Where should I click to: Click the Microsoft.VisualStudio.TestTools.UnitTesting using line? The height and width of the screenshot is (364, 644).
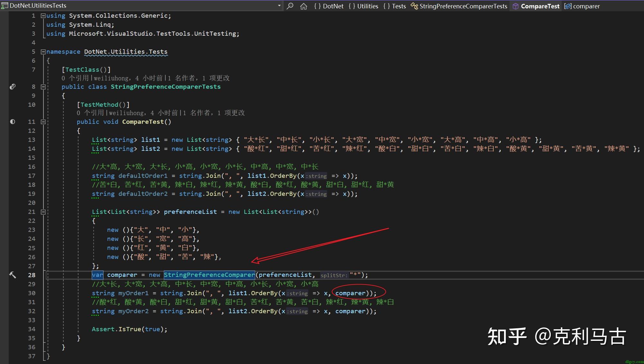(x=143, y=34)
